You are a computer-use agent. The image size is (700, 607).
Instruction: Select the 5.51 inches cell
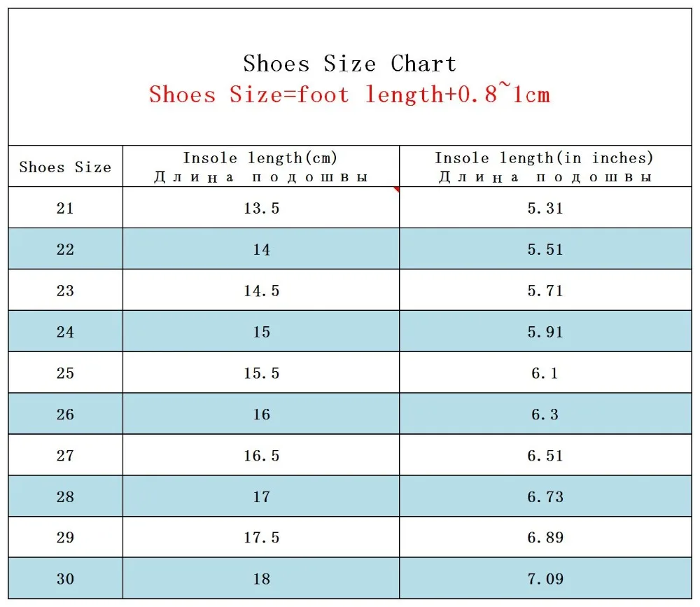(x=545, y=249)
